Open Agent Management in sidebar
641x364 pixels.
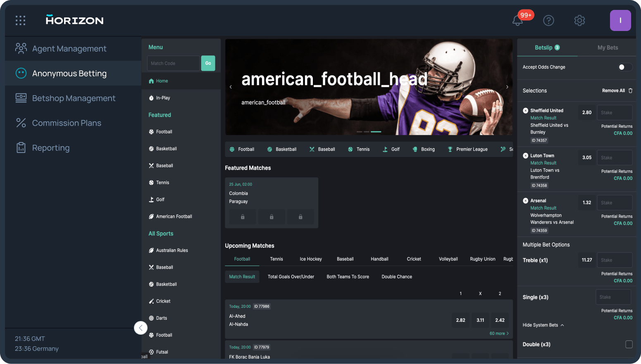click(73, 49)
